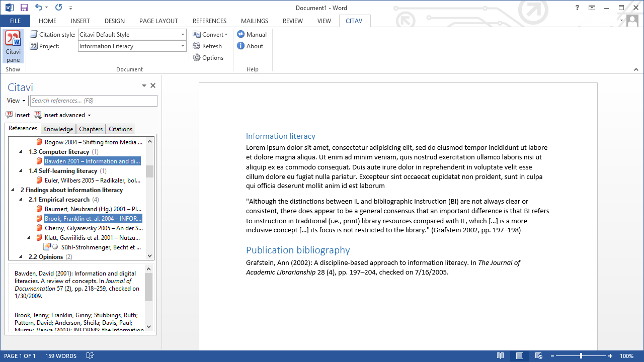Save the document from Quick Access toolbar
This screenshot has width=644, height=362.
point(24,8)
